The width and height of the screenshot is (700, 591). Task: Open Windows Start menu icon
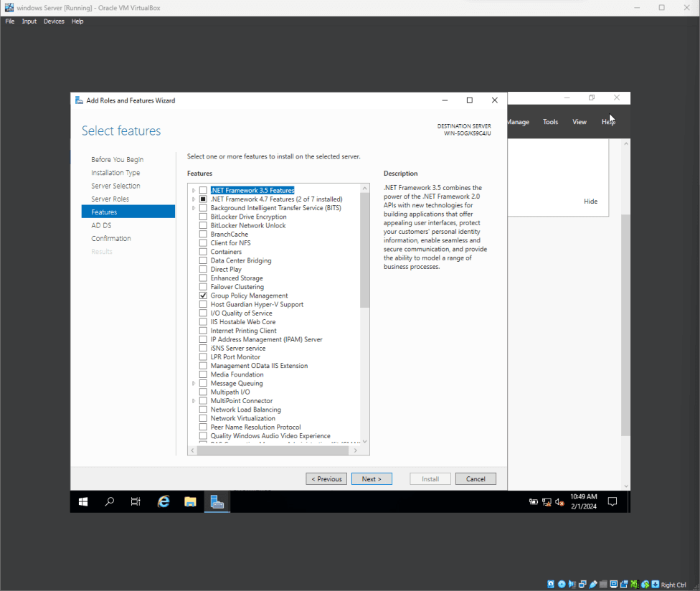[83, 502]
